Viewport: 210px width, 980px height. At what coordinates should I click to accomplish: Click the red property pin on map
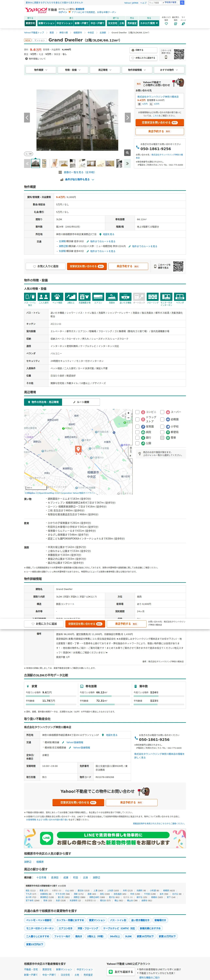point(78,449)
